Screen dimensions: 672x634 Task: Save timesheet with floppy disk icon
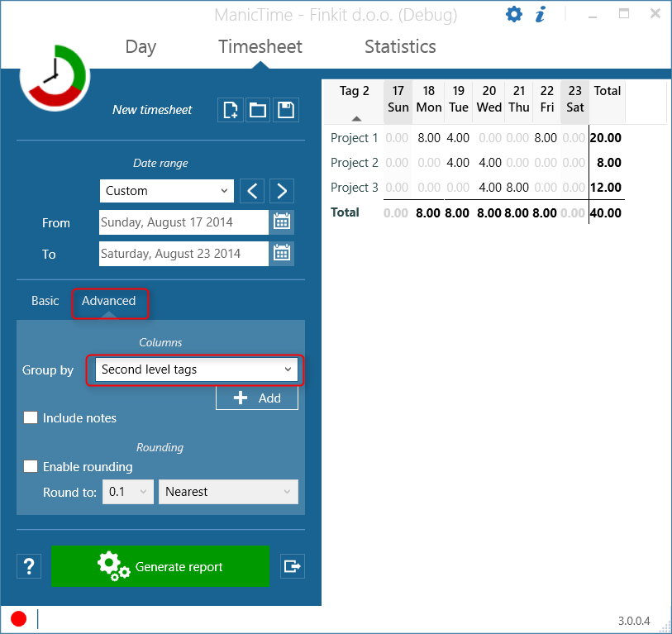pyautogui.click(x=286, y=110)
